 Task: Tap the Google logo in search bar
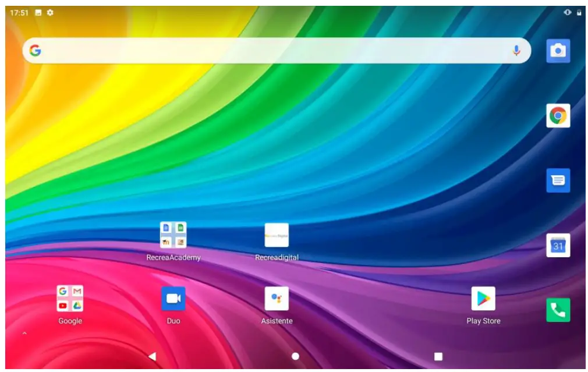click(36, 50)
